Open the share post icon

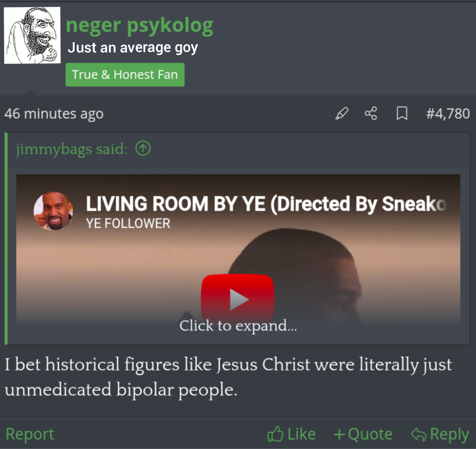click(x=371, y=113)
